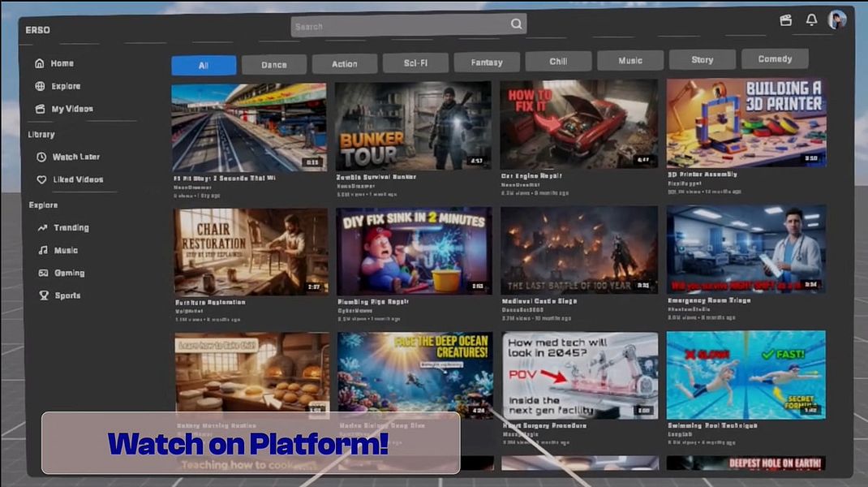Click the Emergency Room Triage title

click(x=709, y=300)
